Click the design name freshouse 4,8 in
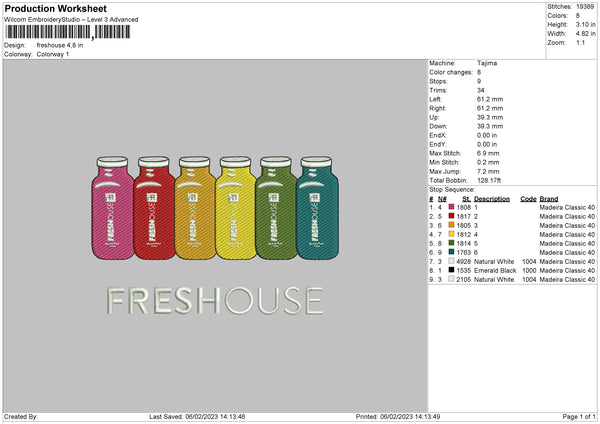The image size is (600, 424). [x=60, y=45]
